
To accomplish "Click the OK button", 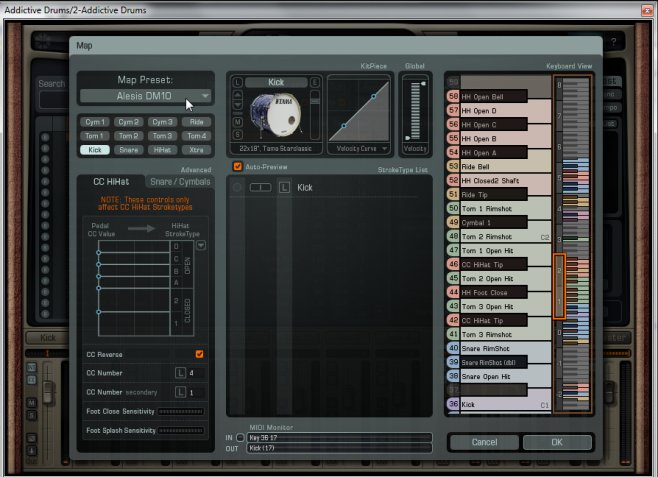I will (x=557, y=442).
